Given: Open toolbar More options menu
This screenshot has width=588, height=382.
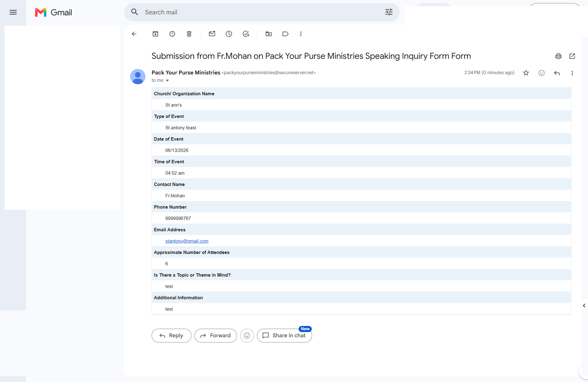Looking at the screenshot, I should pyautogui.click(x=301, y=34).
